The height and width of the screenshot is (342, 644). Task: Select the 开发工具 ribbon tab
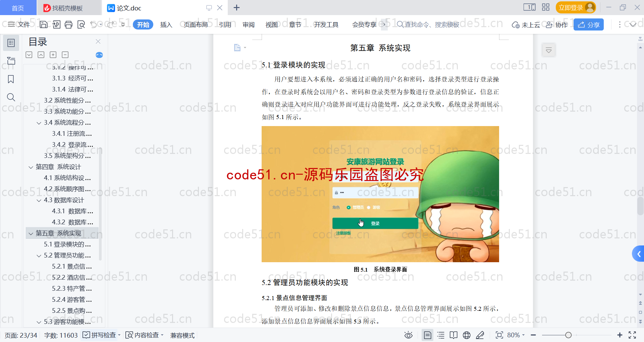pyautogui.click(x=326, y=24)
